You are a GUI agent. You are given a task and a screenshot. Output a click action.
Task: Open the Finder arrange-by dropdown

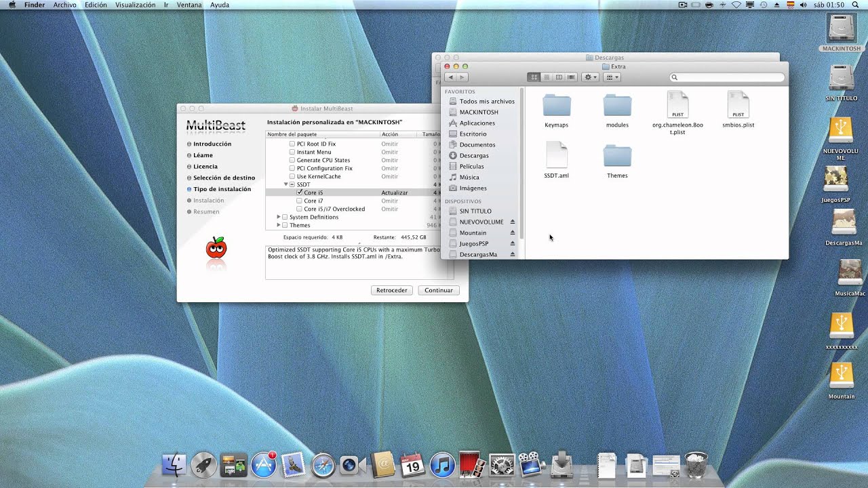[x=612, y=77]
